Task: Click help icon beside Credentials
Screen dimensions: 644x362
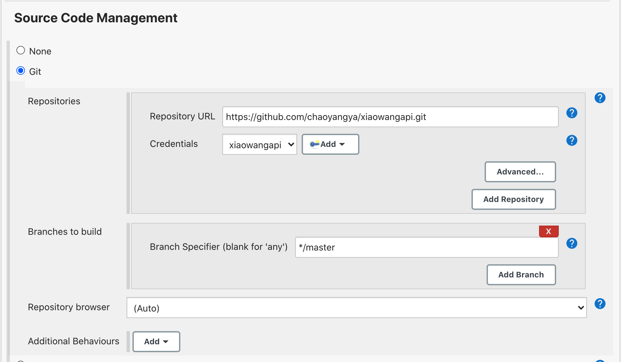Action: [x=572, y=141]
